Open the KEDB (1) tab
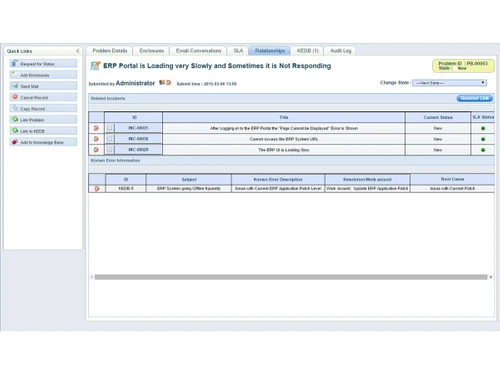Image resolution: width=500 pixels, height=375 pixels. [307, 51]
